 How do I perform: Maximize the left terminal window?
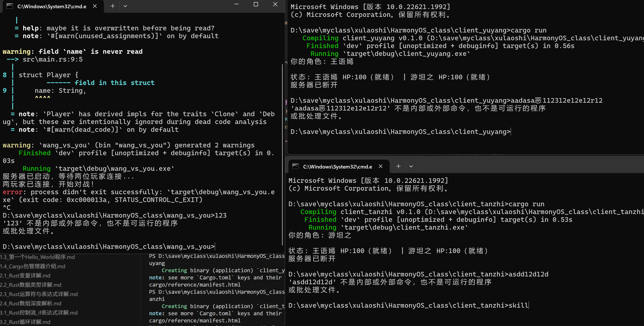[256, 4]
